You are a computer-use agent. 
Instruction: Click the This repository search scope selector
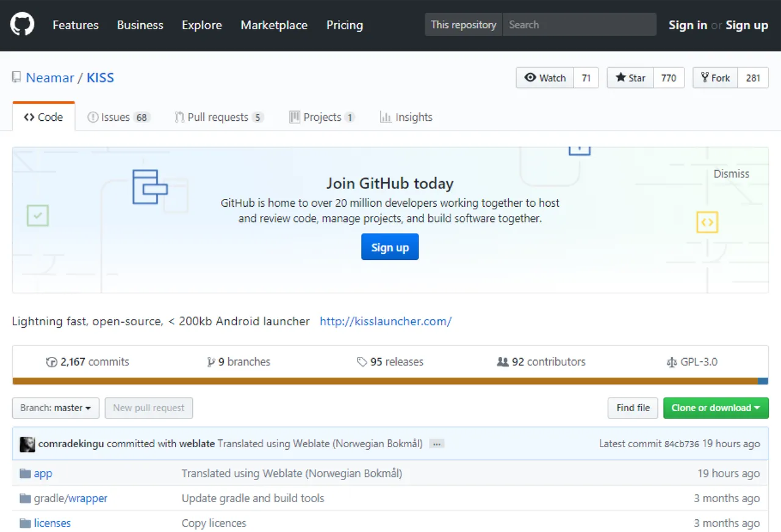tap(464, 25)
